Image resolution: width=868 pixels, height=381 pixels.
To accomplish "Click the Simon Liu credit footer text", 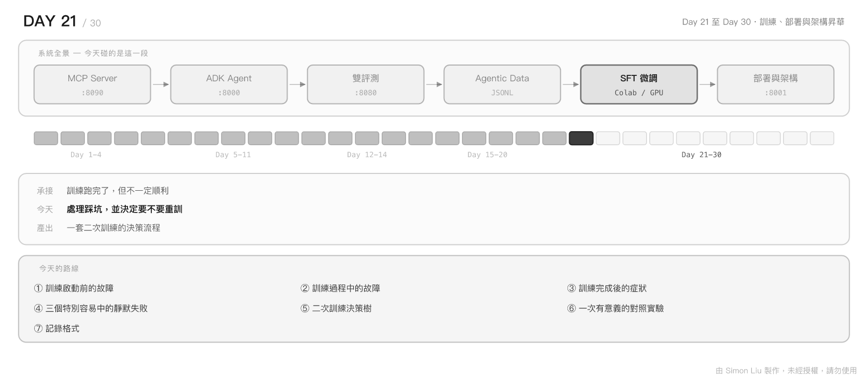I will (786, 371).
